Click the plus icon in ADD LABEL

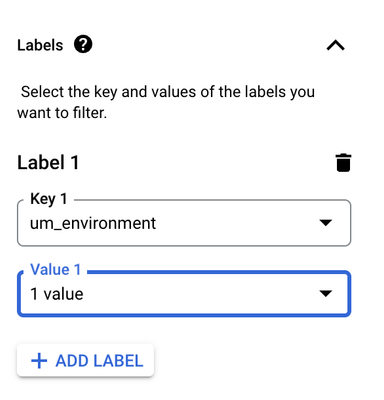(x=39, y=361)
